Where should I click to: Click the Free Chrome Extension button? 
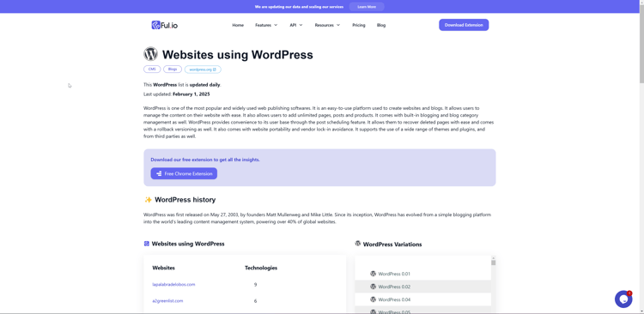pos(184,173)
